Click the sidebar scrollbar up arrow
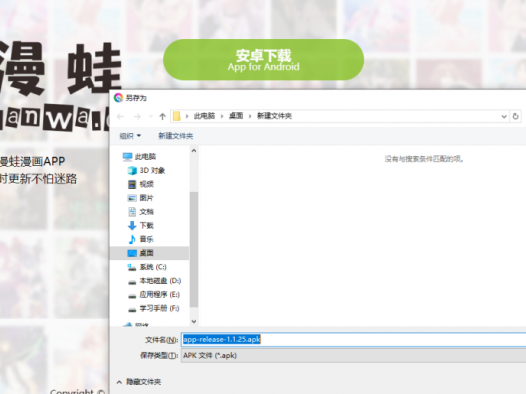 pos(194,151)
